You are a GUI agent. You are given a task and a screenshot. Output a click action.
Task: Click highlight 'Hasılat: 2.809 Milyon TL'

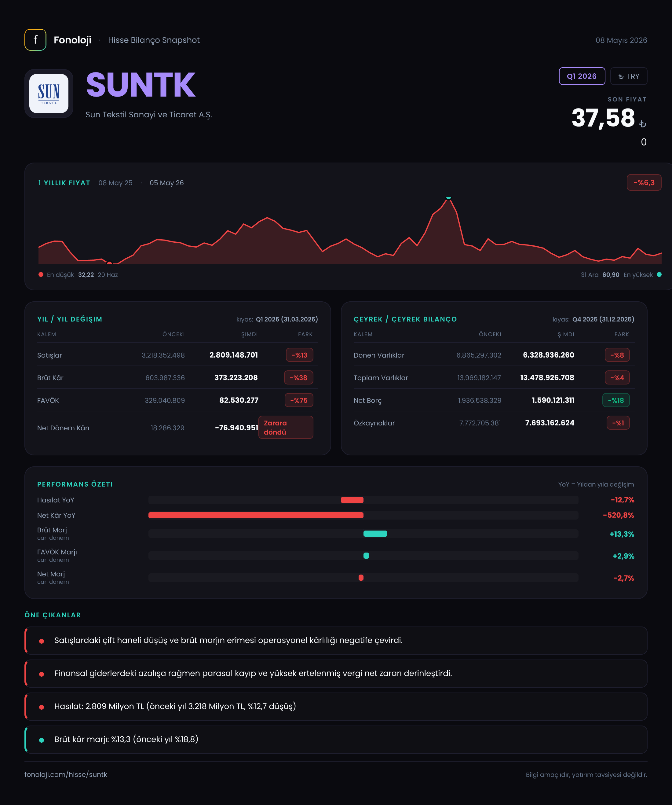[x=336, y=707]
